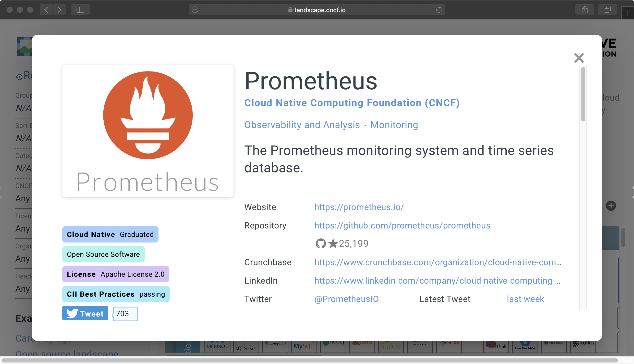Screen dimensions: 634x364
Task: Click the Safari forward arrow
Action: click(x=59, y=10)
